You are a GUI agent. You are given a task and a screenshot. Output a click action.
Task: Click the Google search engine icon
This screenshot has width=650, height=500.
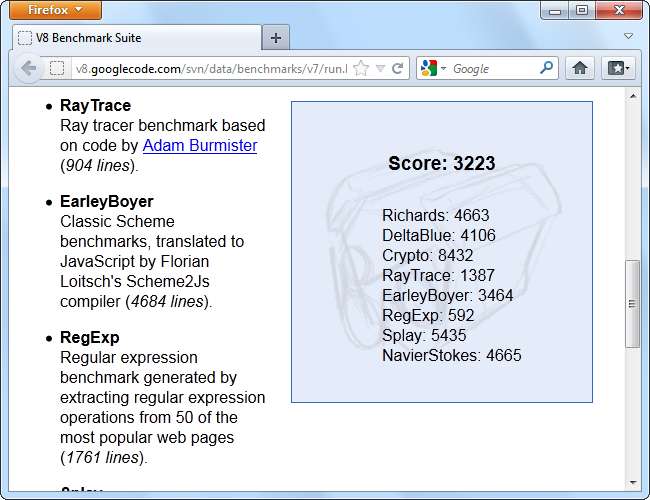click(x=429, y=69)
